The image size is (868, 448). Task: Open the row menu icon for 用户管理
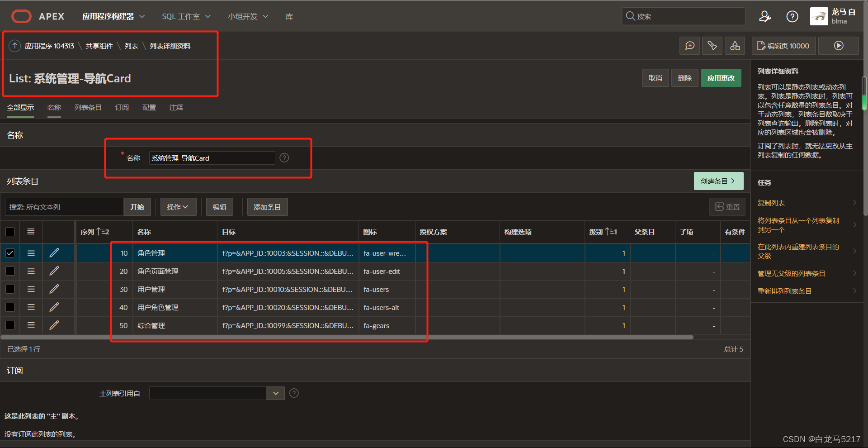tap(31, 289)
